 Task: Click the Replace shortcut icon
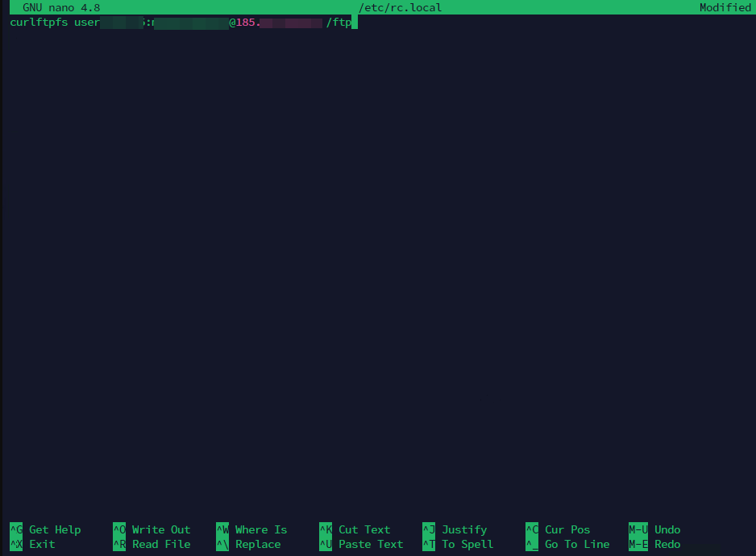[x=222, y=544]
